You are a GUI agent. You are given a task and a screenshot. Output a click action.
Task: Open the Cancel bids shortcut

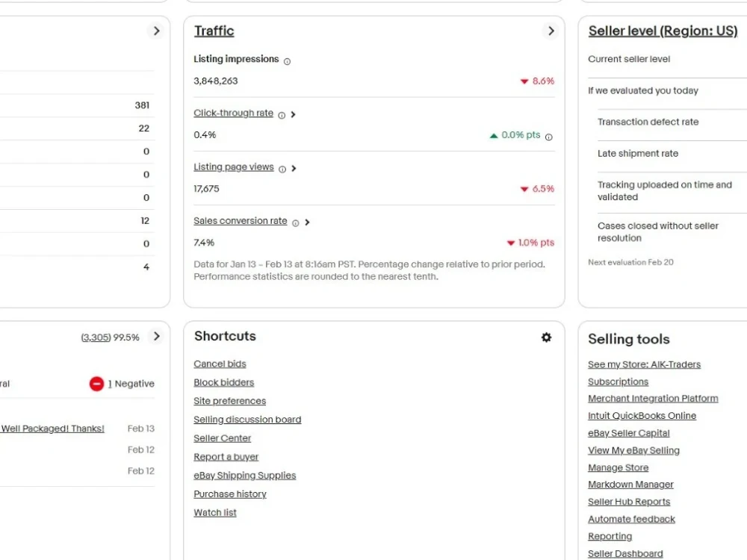pyautogui.click(x=220, y=364)
